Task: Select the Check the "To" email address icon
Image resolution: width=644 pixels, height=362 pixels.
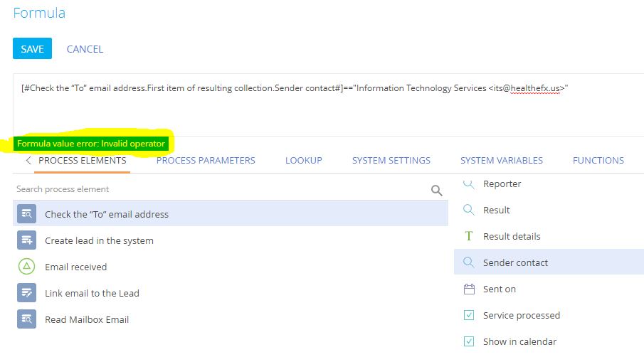Action: click(27, 214)
